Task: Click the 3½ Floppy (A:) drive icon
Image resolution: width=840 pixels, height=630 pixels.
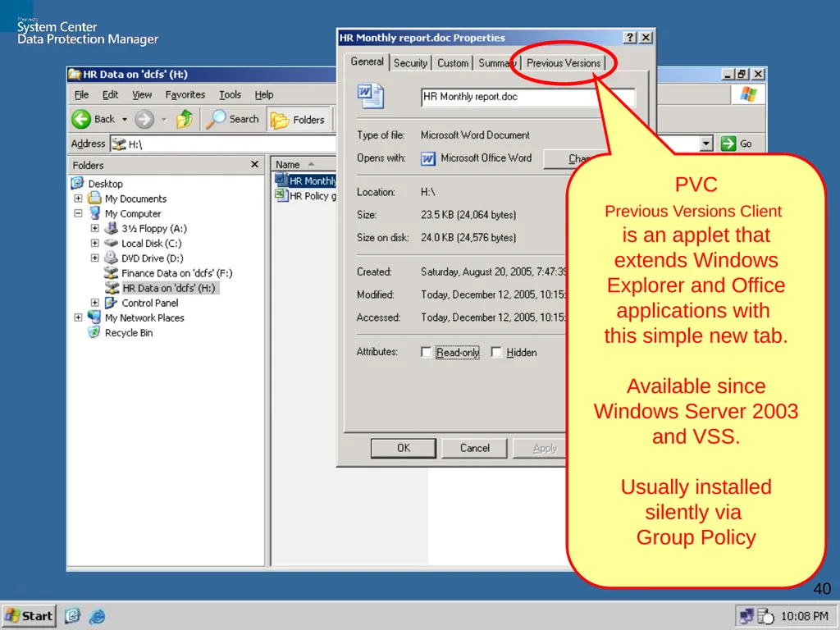Action: coord(111,228)
